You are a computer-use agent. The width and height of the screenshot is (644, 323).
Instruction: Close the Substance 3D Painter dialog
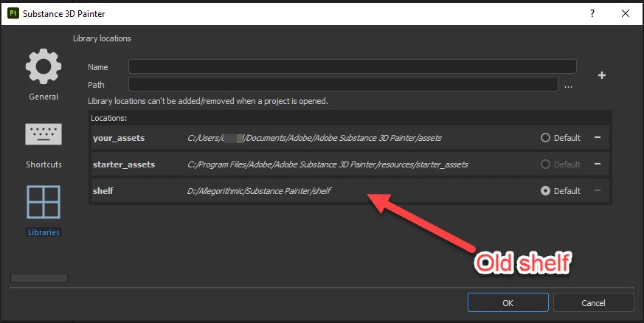pos(626,13)
